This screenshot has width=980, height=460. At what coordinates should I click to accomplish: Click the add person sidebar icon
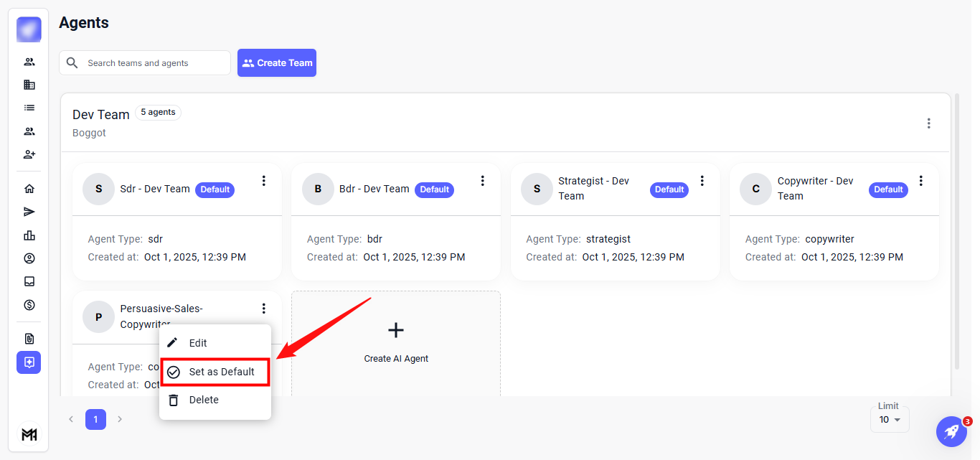pyautogui.click(x=29, y=154)
